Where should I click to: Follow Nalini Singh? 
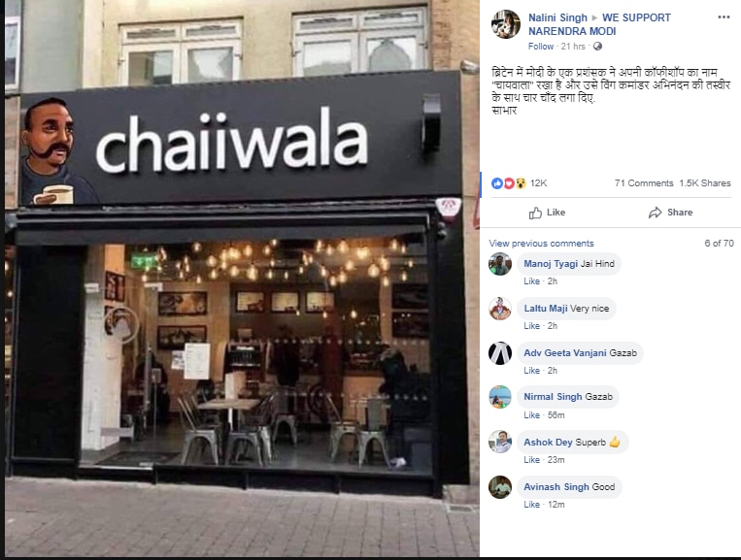(541, 47)
